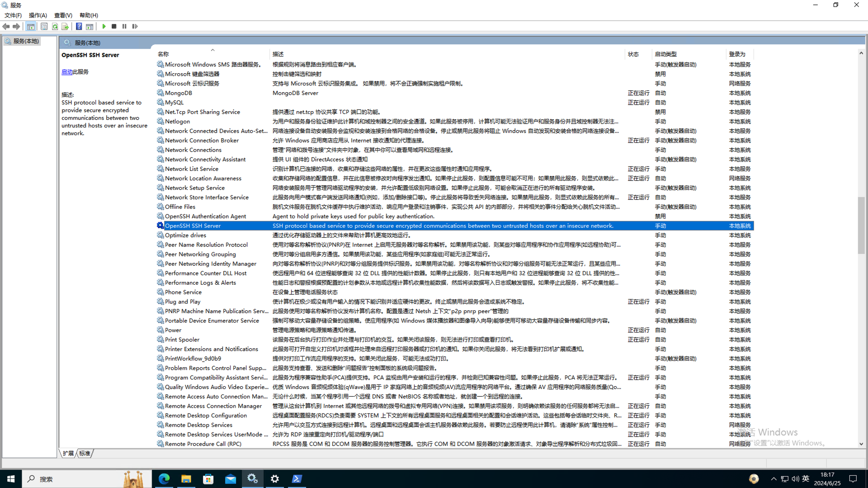Switch to the 标准 tab at bottom
This screenshot has width=868, height=488.
pos(85,453)
